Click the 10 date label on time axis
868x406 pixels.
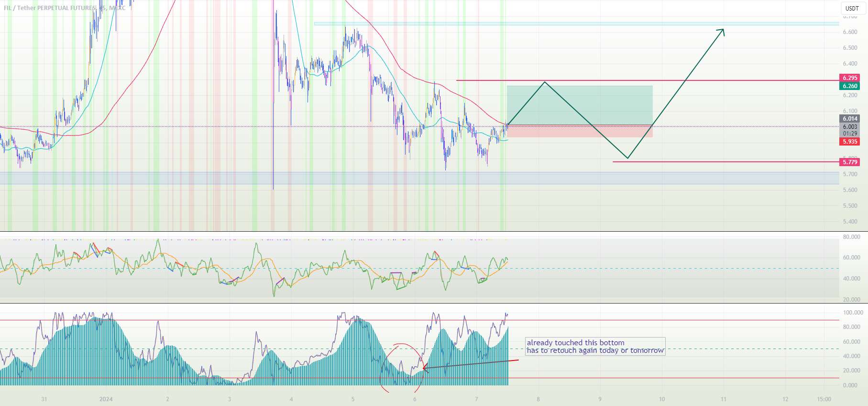coord(661,399)
